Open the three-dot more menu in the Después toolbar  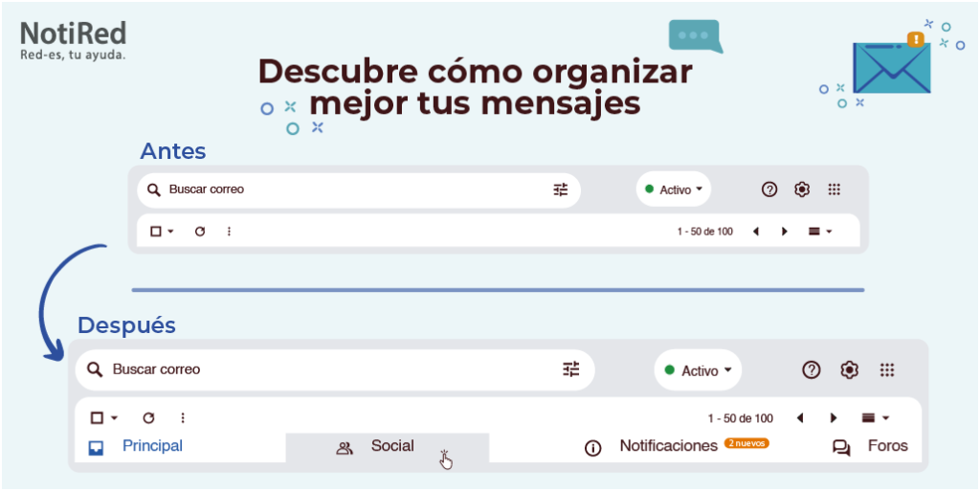(x=183, y=418)
